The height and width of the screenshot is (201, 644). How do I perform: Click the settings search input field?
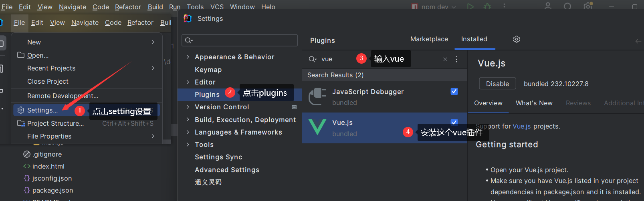pos(240,40)
